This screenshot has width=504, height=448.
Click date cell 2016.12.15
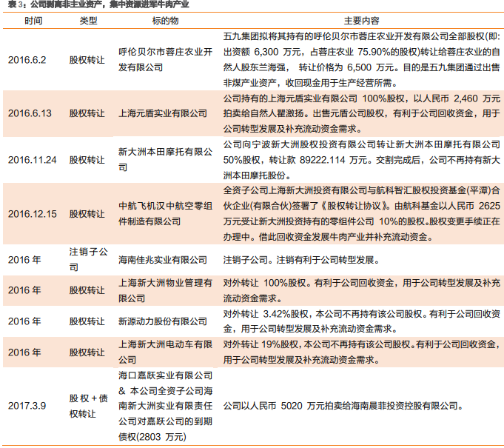pos(32,214)
